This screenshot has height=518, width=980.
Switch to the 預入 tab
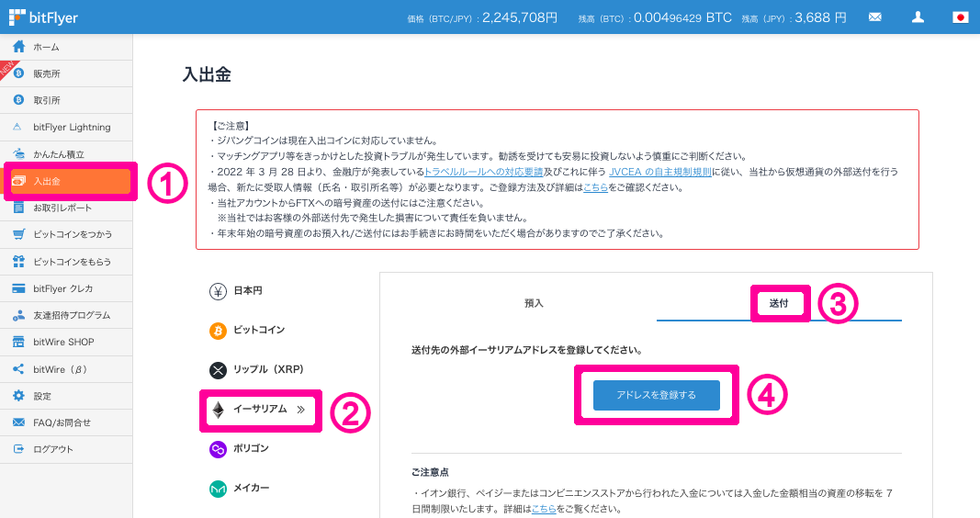coord(534,303)
